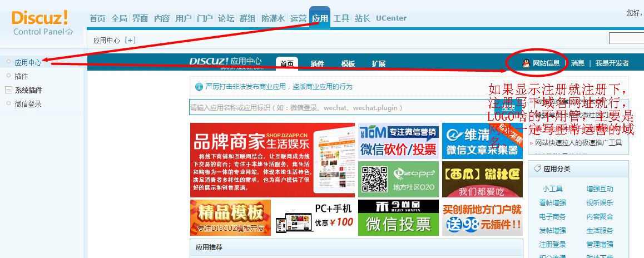Open 网站信息 link
This screenshot has height=258, width=644.
[546, 63]
